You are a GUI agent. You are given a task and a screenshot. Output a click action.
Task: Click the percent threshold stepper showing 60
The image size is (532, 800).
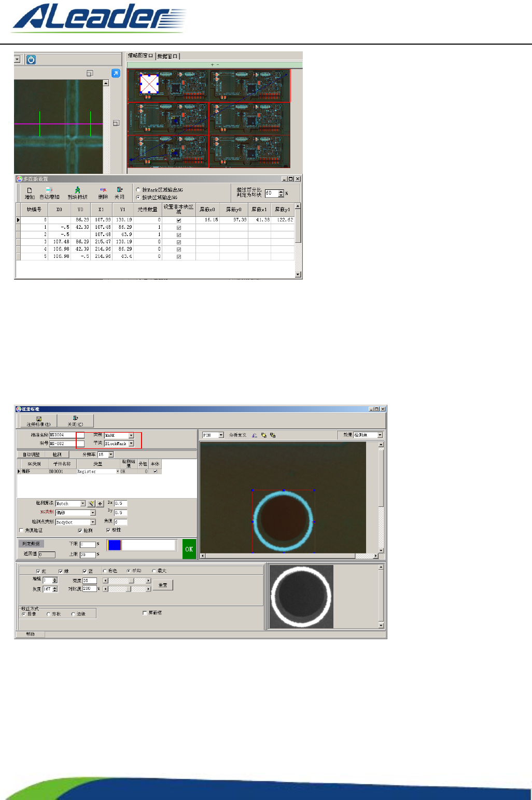(x=275, y=193)
